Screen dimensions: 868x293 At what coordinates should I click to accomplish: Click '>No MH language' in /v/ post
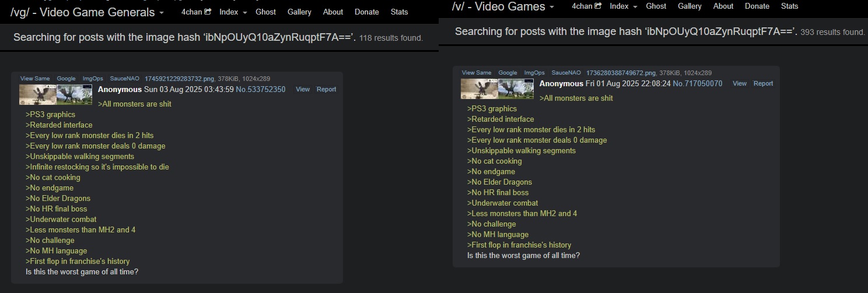point(498,234)
